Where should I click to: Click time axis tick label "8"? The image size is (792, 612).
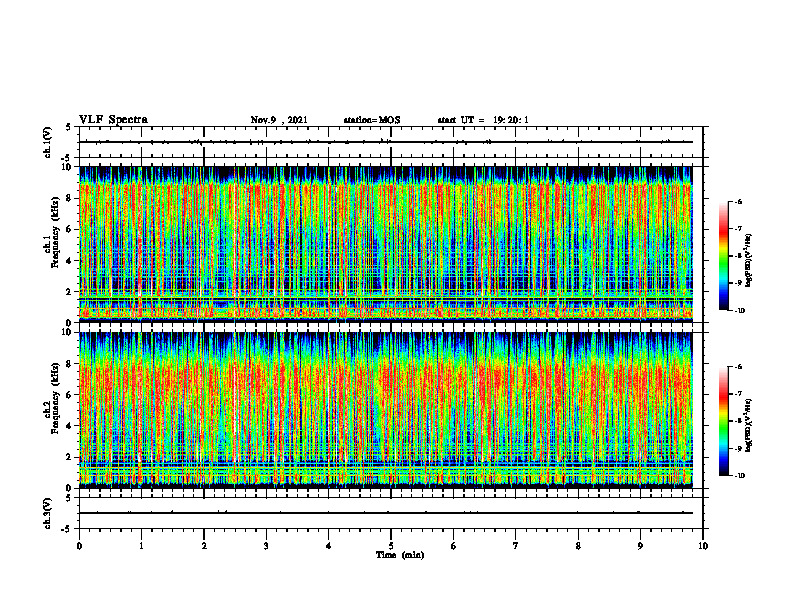pos(578,546)
